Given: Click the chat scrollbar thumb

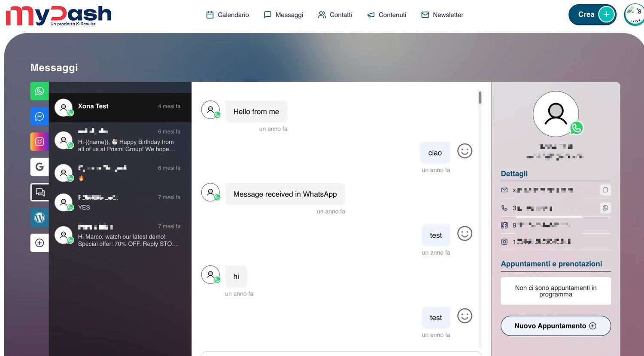Looking at the screenshot, I should coord(480,97).
